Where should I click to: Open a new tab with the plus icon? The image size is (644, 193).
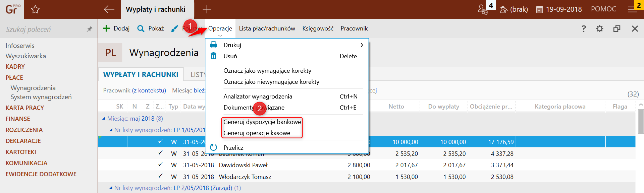coord(207,9)
